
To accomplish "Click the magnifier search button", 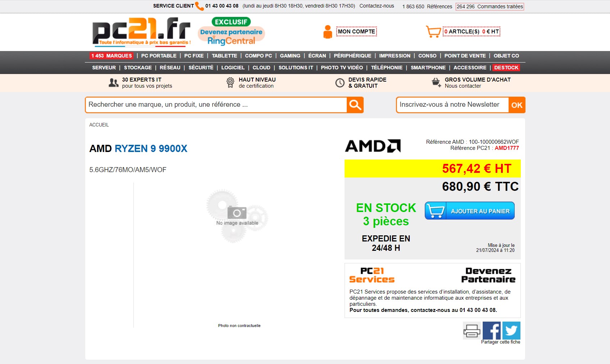I will pyautogui.click(x=355, y=105).
